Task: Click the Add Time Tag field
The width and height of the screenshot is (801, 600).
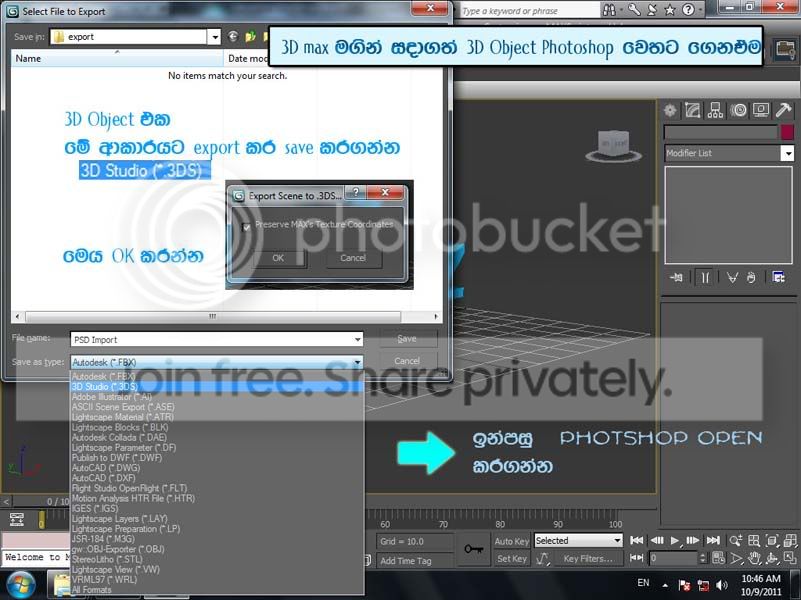Action: 414,561
